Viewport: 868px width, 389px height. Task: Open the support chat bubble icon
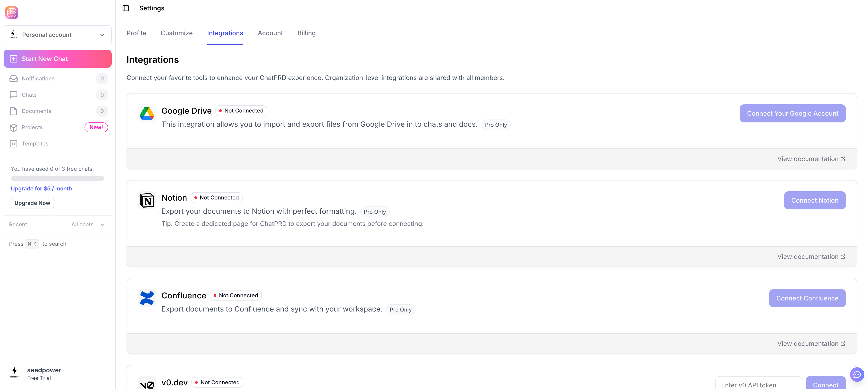point(856,375)
